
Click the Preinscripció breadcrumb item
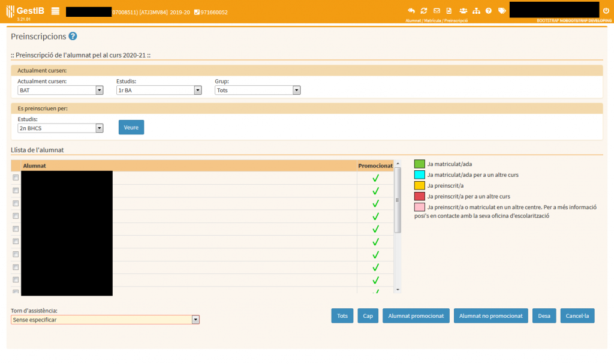tap(456, 20)
